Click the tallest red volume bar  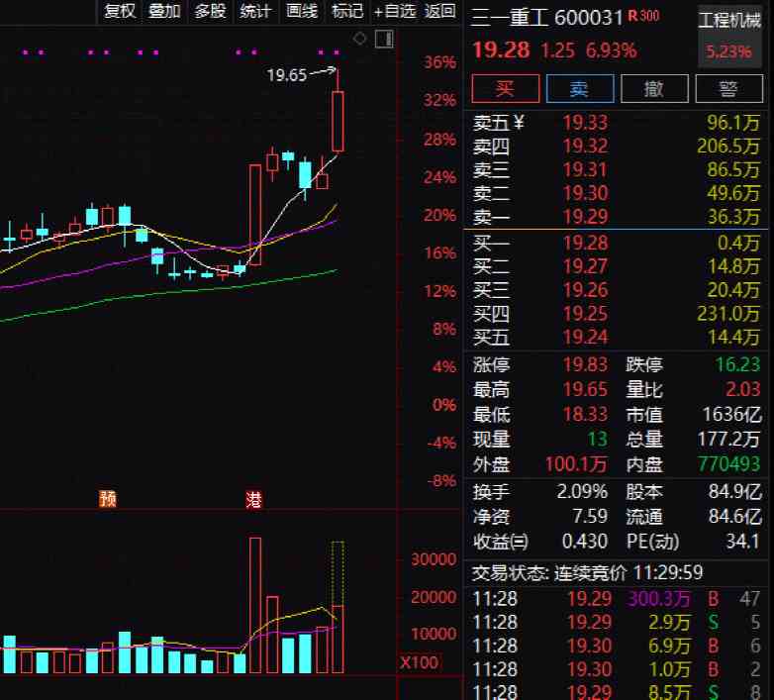click(x=255, y=605)
